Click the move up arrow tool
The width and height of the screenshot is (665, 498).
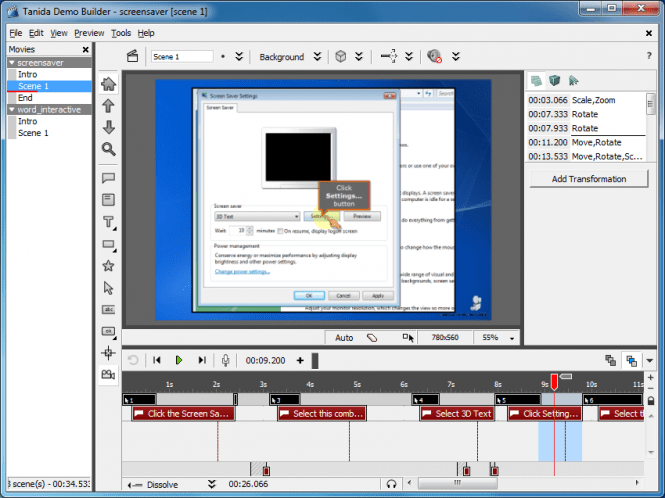[x=109, y=106]
